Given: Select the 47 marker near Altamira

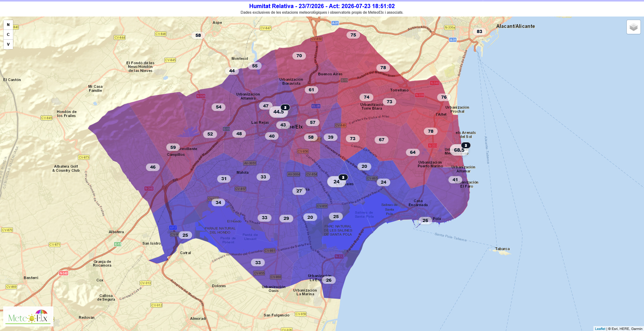Looking at the screenshot, I should click(x=266, y=106).
